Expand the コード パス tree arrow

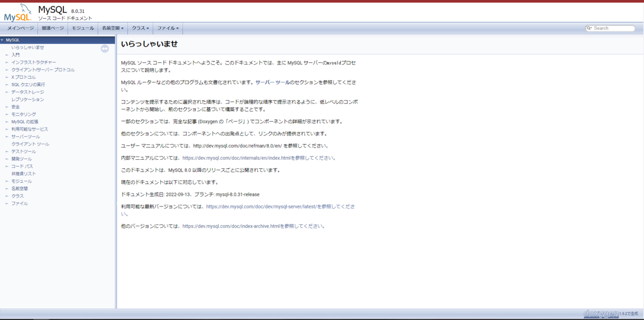pos(7,166)
